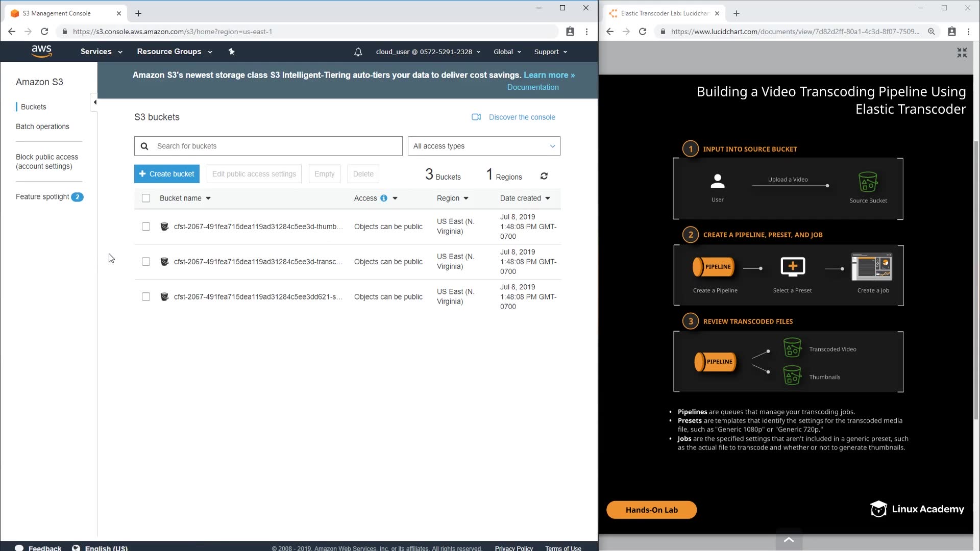Click the zoom icon in Lucidchart address bar

(x=932, y=32)
